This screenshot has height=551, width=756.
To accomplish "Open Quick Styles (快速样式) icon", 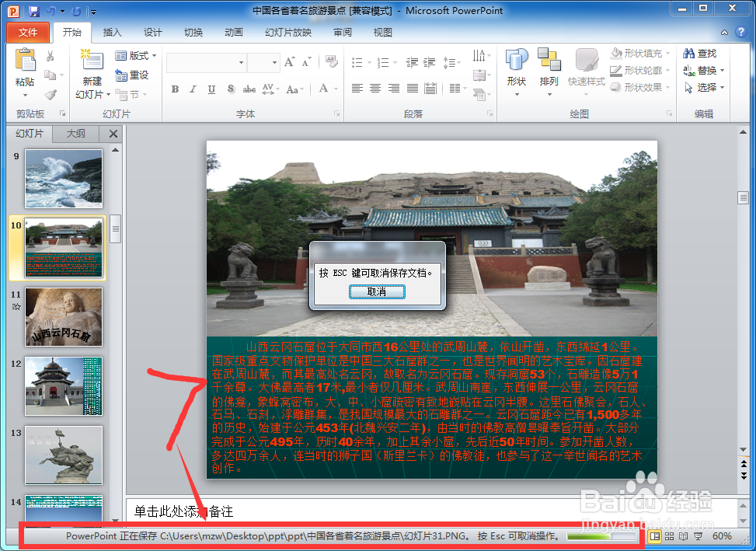I will pyautogui.click(x=587, y=72).
